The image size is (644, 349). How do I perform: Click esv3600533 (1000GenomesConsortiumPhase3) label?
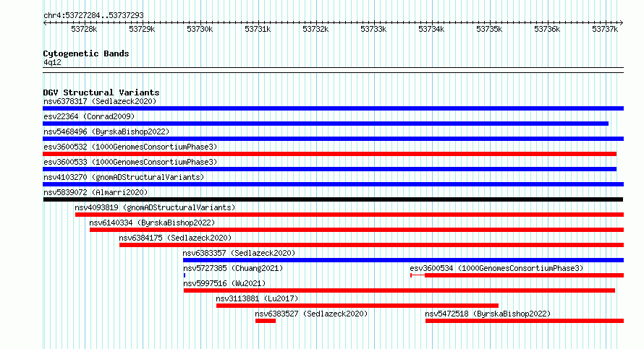pyautogui.click(x=130, y=162)
